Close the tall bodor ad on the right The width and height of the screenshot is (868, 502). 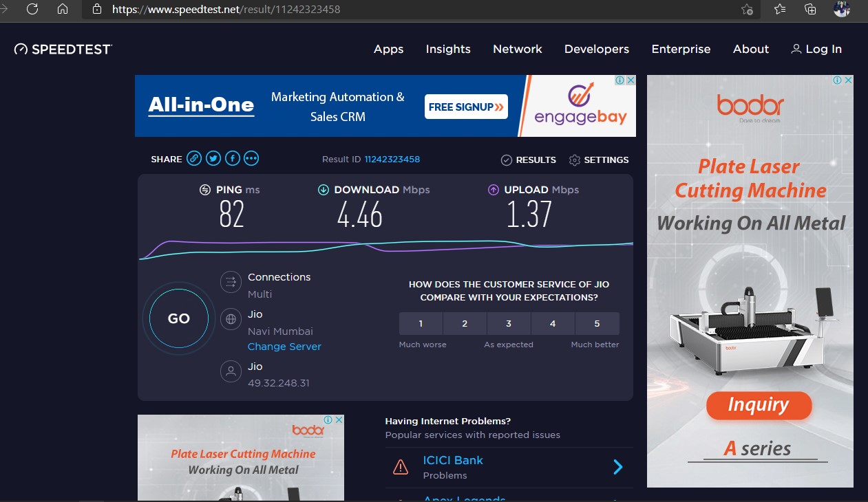(x=847, y=80)
